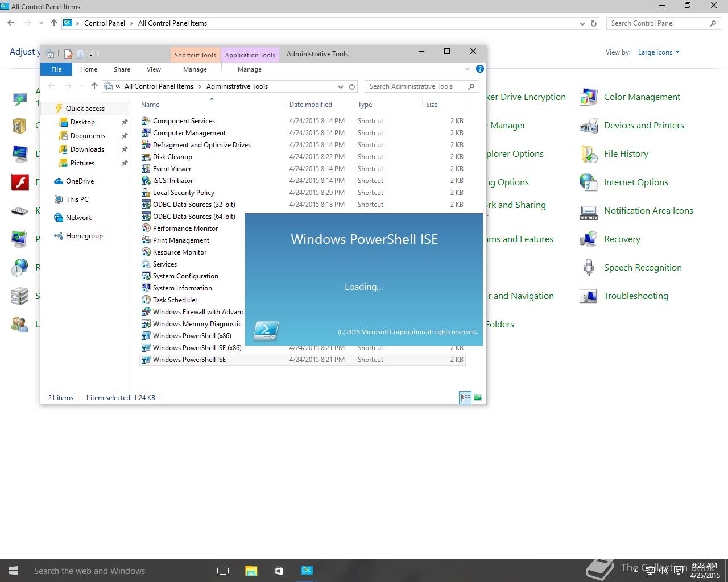Select Network in navigation pane
This screenshot has height=582, width=728.
point(78,218)
